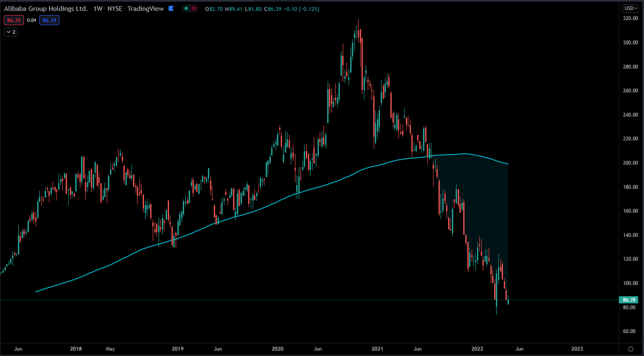Screen dimensions: 644x356
Task: Click the NYSE exchange label in title
Action: point(115,9)
